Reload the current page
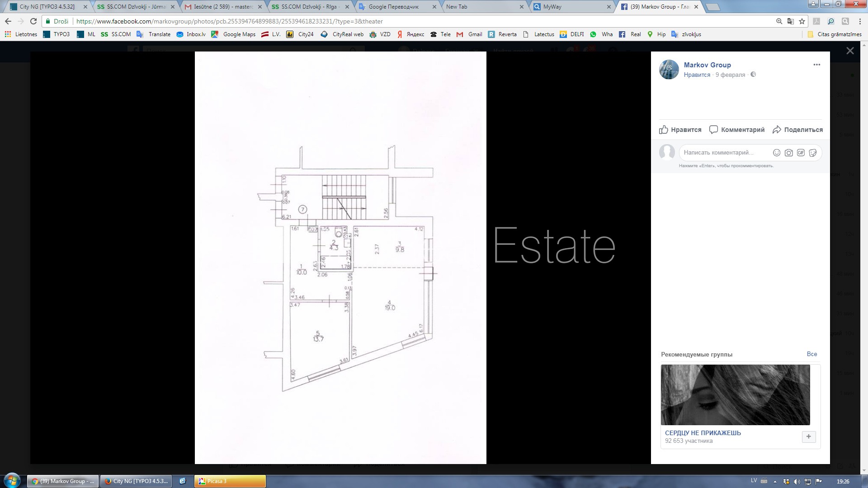 click(x=33, y=21)
